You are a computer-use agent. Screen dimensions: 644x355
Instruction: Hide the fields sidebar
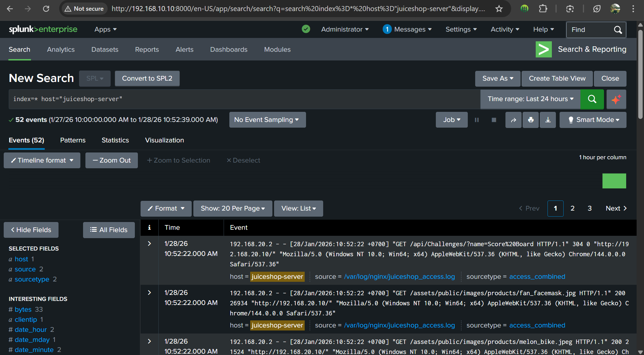tap(31, 230)
